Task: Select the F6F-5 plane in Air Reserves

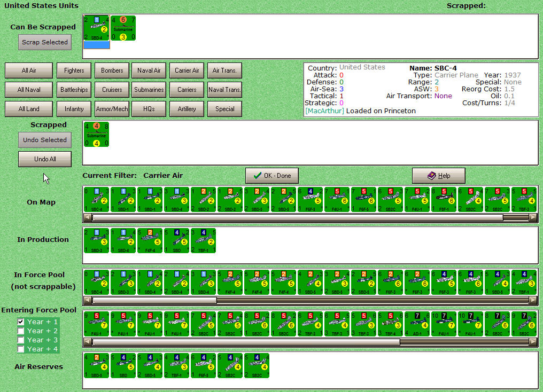Action: click(203, 366)
